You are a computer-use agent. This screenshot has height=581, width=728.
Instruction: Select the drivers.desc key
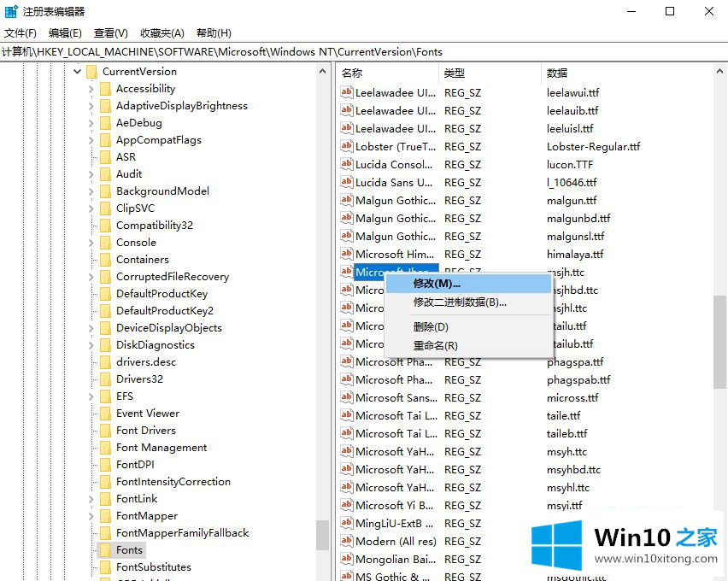146,362
